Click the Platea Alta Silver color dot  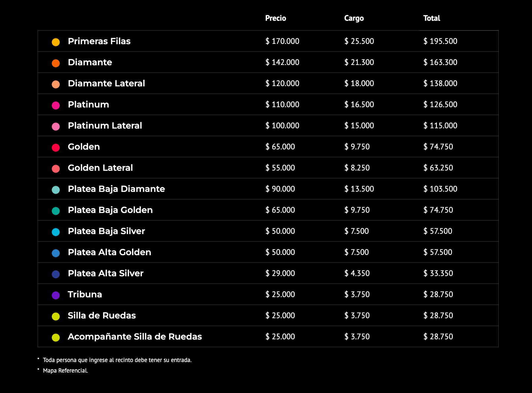coord(56,274)
